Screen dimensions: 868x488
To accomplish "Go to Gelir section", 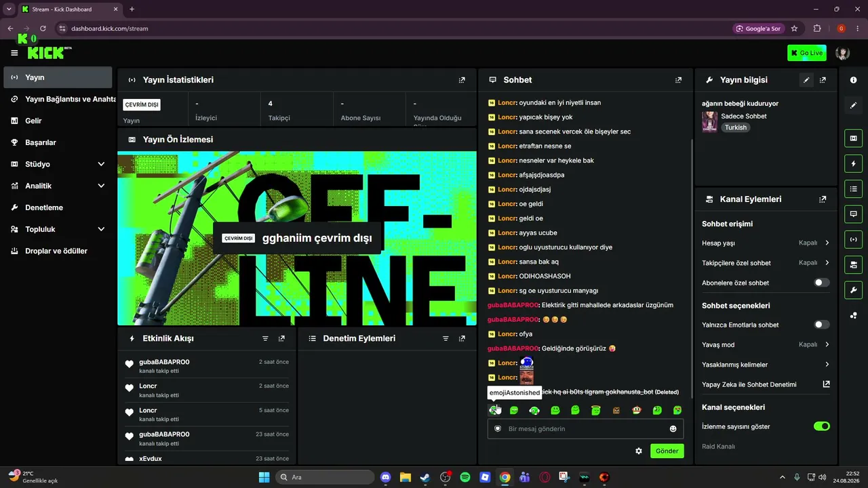I will (x=58, y=121).
